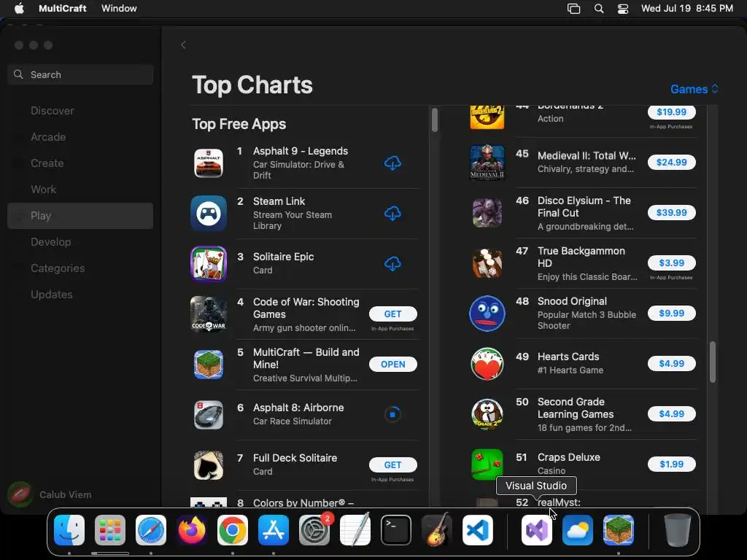Launch Google Chrome from the Dock

pyautogui.click(x=233, y=530)
